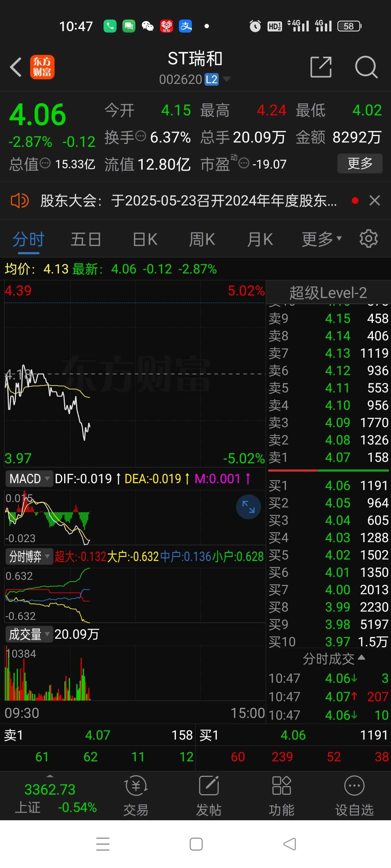Select the 买10 3.97 order row
The image size is (391, 868).
(x=328, y=642)
